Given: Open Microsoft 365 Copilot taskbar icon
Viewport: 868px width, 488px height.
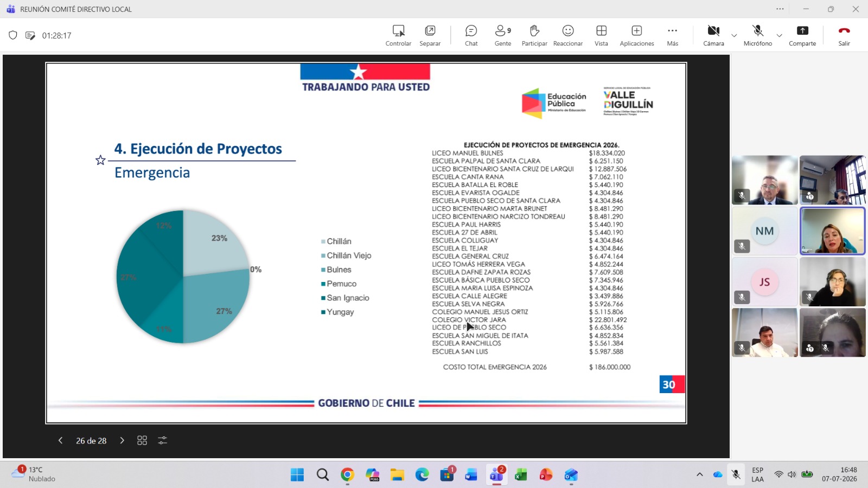Looking at the screenshot, I should pos(373,475).
